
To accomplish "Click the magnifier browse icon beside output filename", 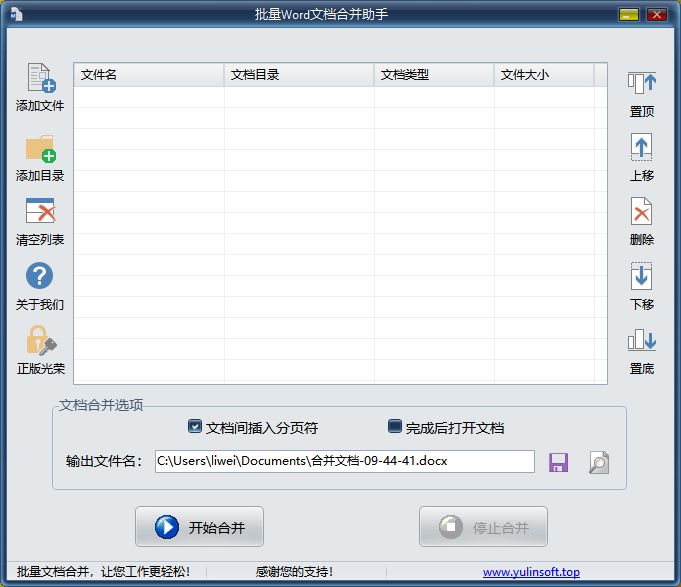I will coord(599,462).
